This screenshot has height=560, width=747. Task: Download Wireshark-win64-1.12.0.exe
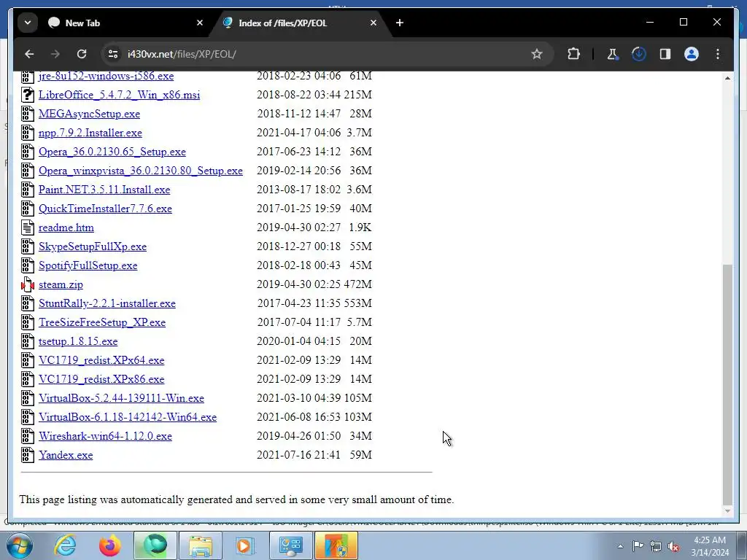(105, 436)
